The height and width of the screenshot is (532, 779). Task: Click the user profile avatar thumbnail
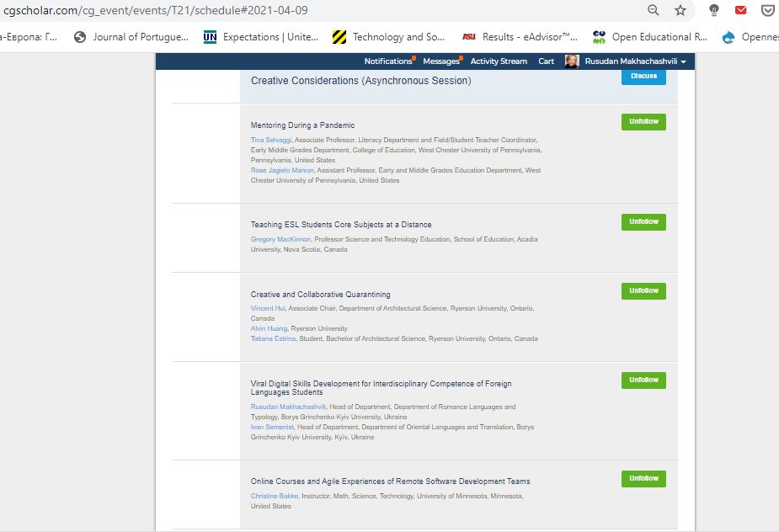pos(572,61)
